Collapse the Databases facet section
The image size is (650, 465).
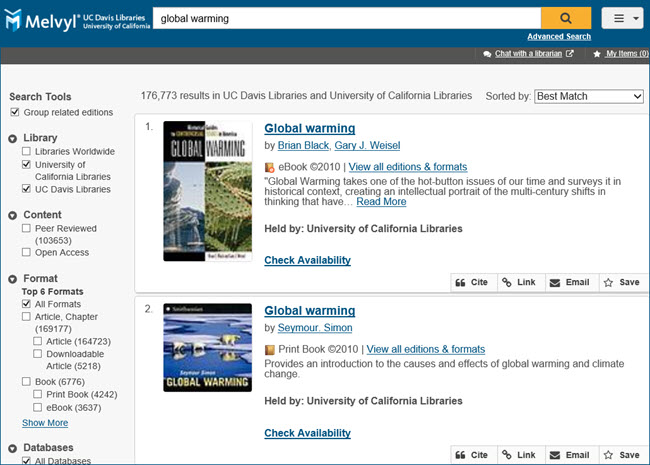12,448
